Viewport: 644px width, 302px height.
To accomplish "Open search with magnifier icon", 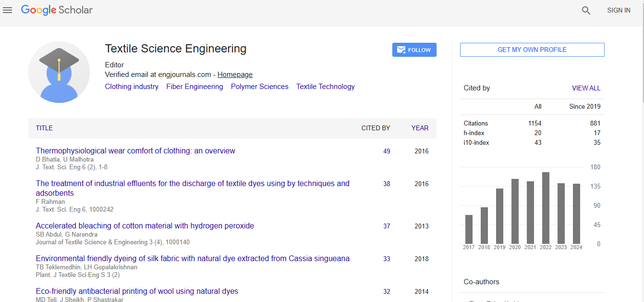I will coord(586,10).
